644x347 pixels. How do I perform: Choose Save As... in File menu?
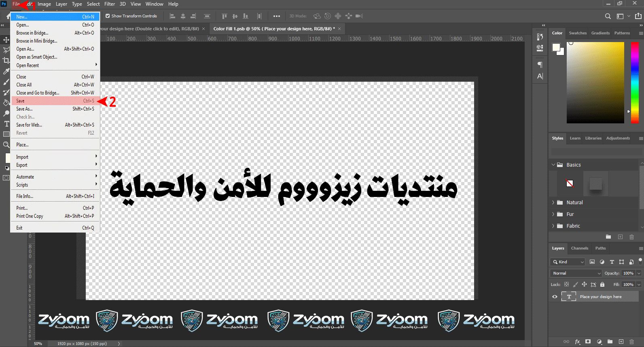click(x=55, y=109)
